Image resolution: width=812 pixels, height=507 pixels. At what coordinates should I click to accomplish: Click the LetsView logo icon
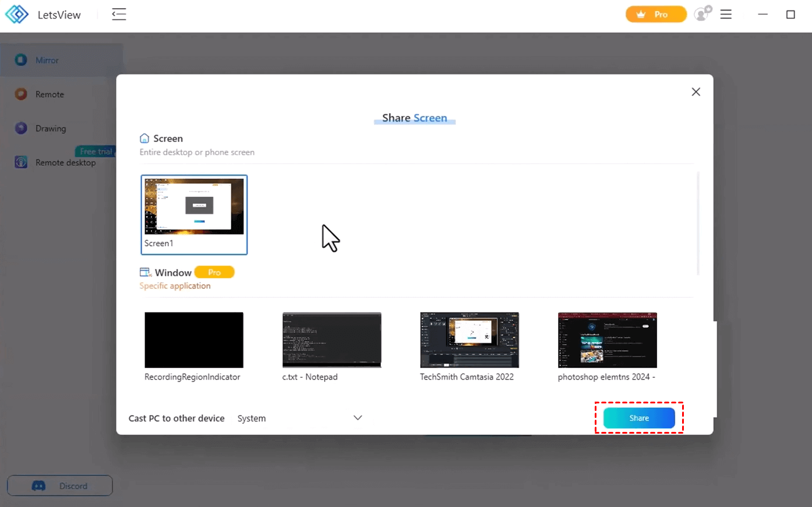pos(16,15)
